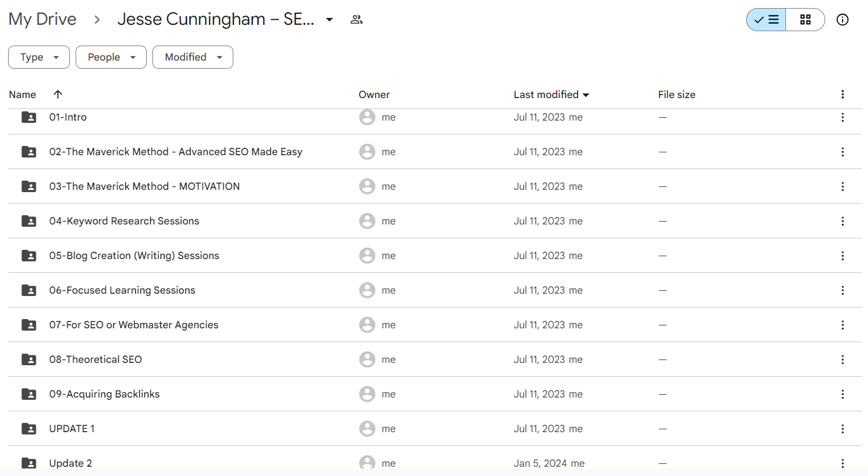Switch to list layout view

tap(766, 20)
